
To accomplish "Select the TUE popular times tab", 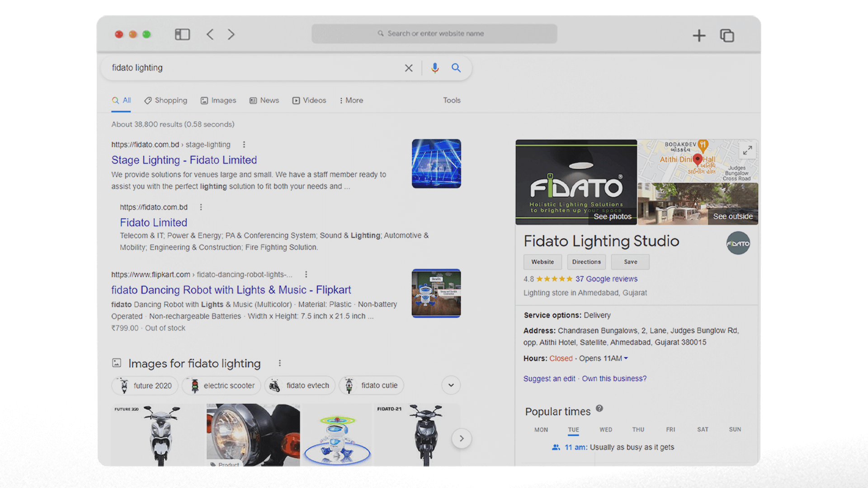I will coord(573,430).
